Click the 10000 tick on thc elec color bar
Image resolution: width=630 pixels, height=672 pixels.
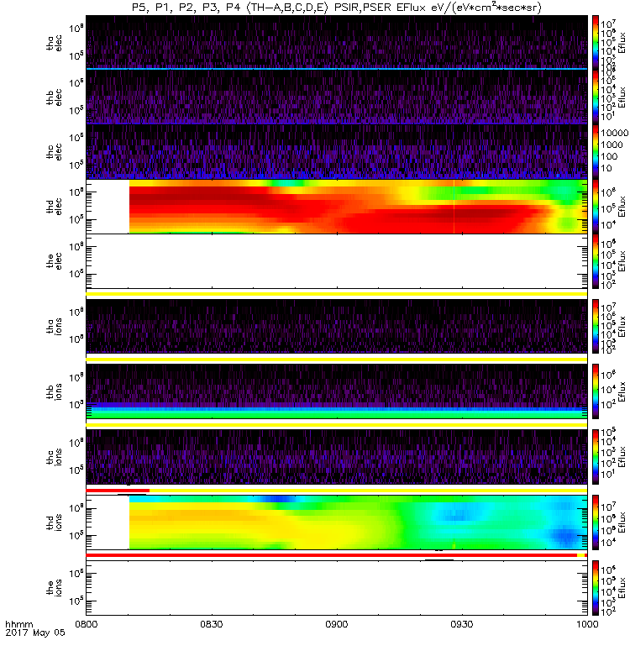(x=615, y=133)
